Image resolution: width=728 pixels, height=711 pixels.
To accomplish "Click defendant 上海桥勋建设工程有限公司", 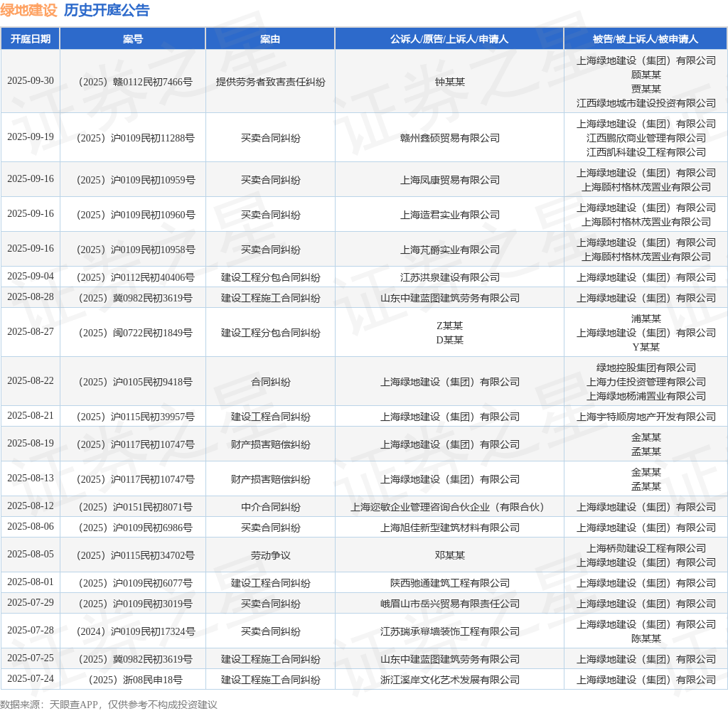I will point(646,548).
